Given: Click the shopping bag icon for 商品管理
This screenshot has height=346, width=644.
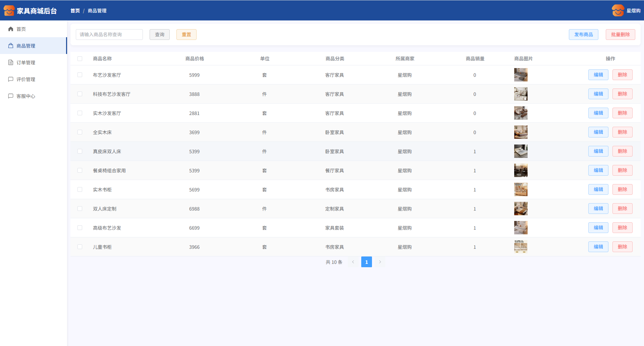Looking at the screenshot, I should coord(11,46).
